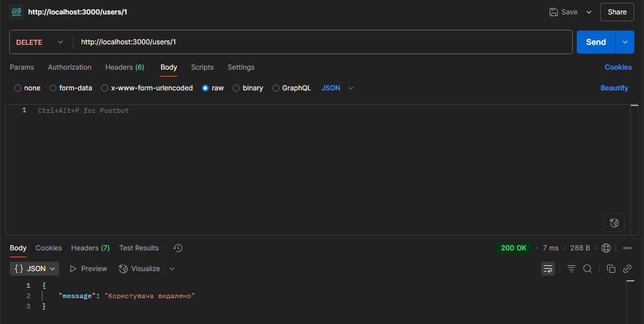Click the globe network icon in response bar
This screenshot has width=644, height=324.
606,248
